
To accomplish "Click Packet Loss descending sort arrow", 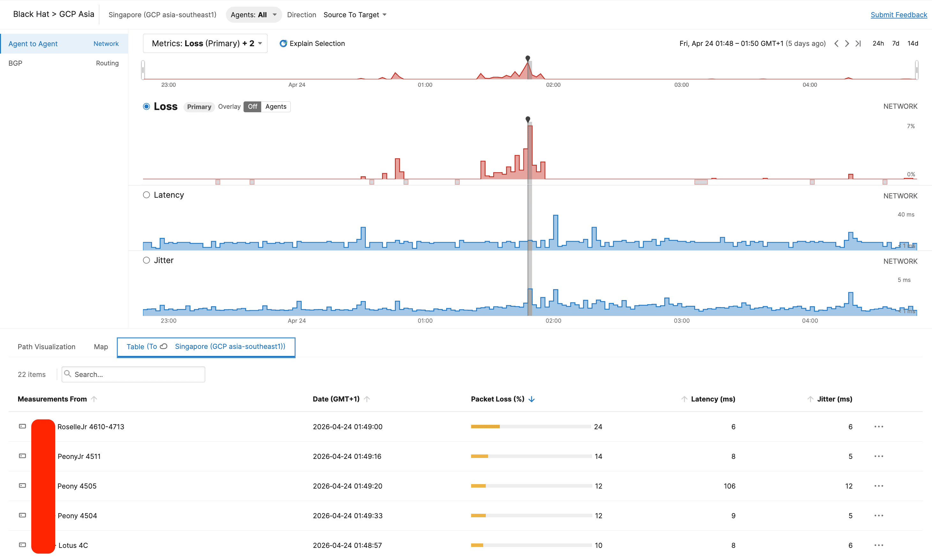I will click(532, 399).
